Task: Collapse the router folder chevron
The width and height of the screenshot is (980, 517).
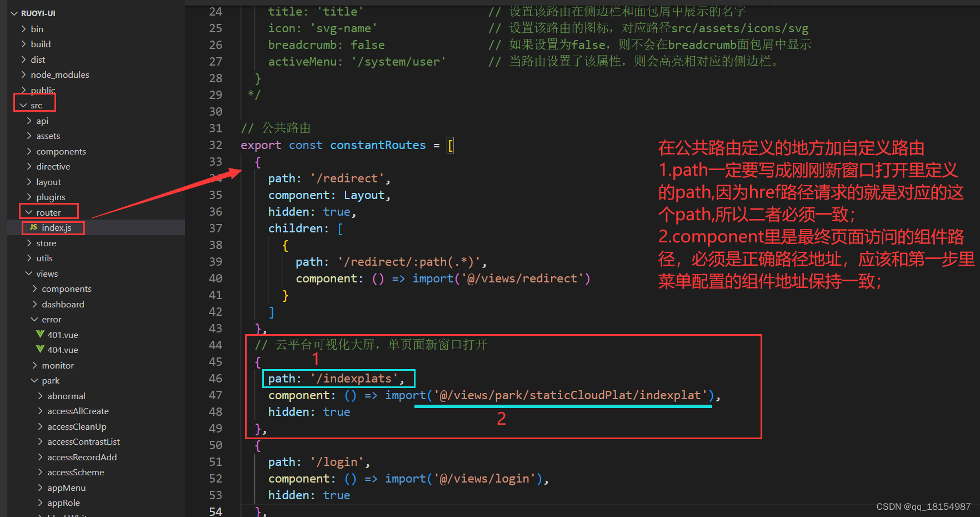Action: pyautogui.click(x=29, y=212)
